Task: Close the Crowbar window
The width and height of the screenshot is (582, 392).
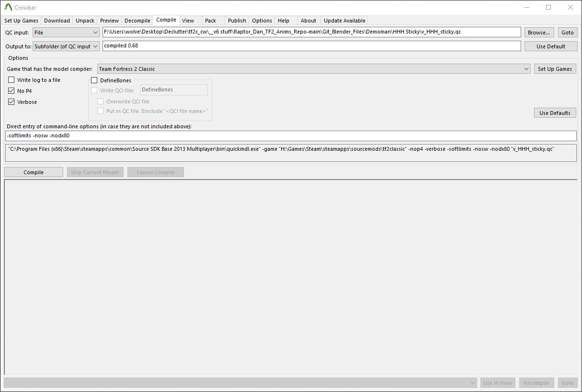Action: pyautogui.click(x=570, y=7)
